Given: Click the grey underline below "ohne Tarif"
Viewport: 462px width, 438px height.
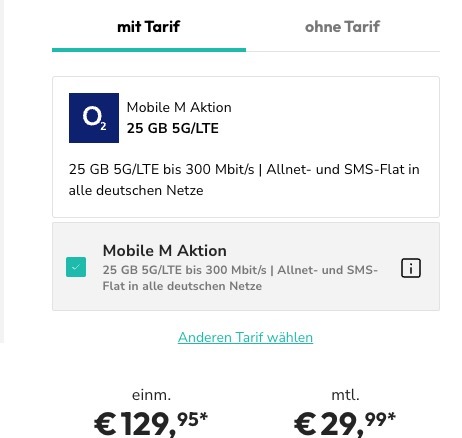Looking at the screenshot, I should point(343,51).
